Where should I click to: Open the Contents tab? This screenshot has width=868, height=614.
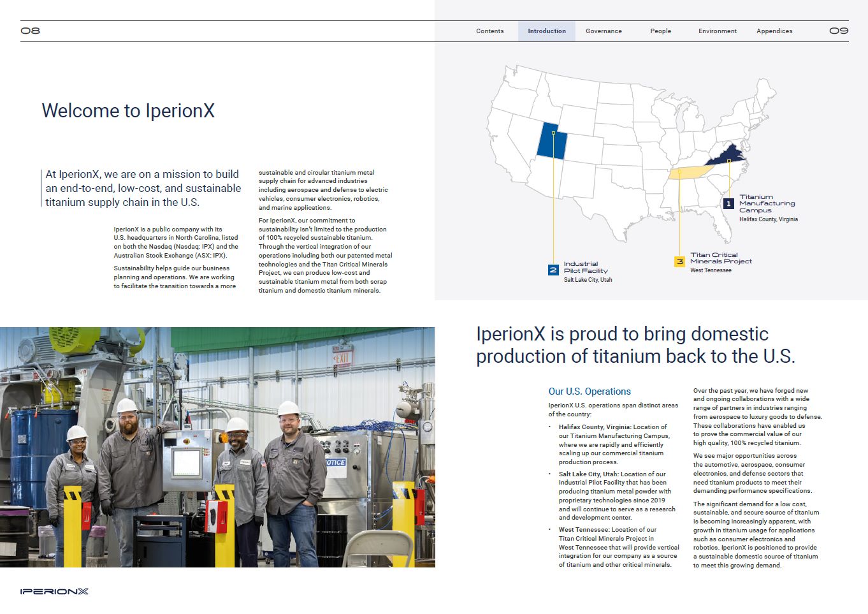pyautogui.click(x=489, y=31)
